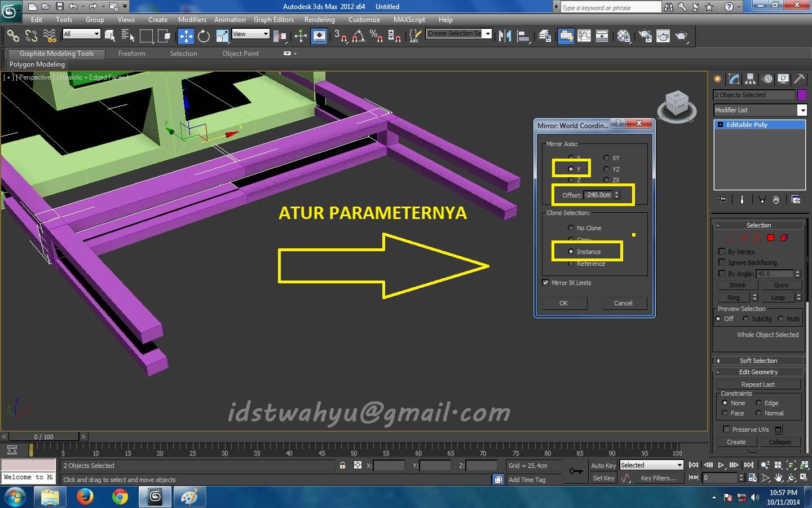The image size is (812, 508).
Task: Select Y mirror axis radio button
Action: pos(571,169)
